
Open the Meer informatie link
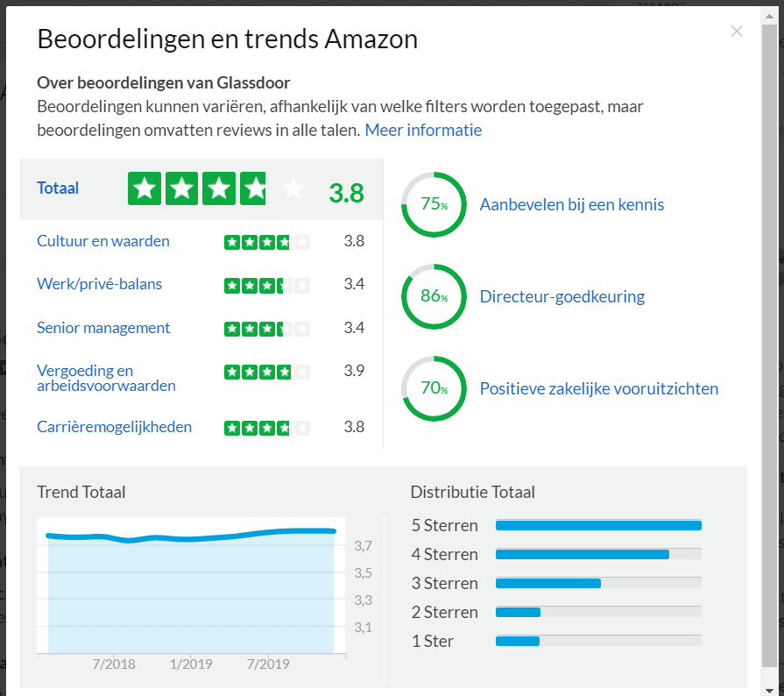click(423, 130)
